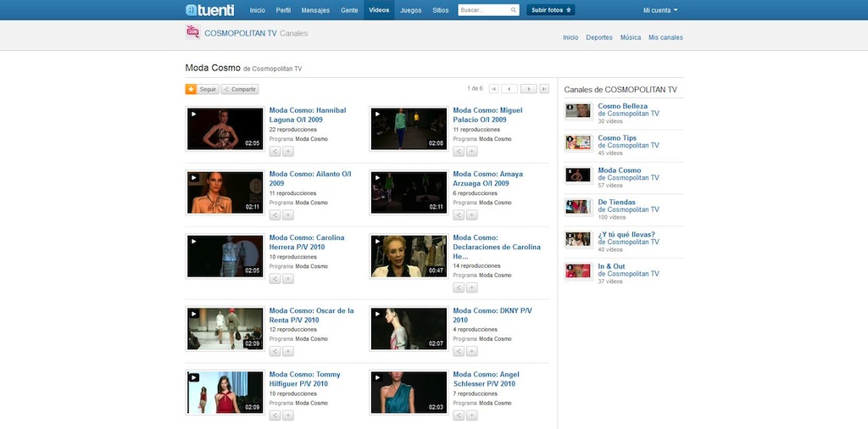The width and height of the screenshot is (868, 429).
Task: Add Angel Schlesser video with plus icon
Action: [471, 415]
